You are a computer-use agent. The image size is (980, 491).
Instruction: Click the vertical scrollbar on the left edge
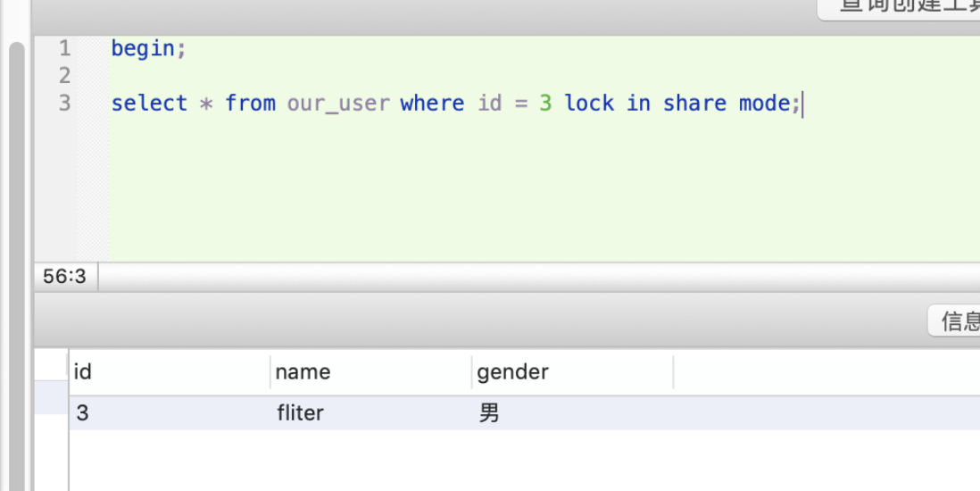pos(16,268)
